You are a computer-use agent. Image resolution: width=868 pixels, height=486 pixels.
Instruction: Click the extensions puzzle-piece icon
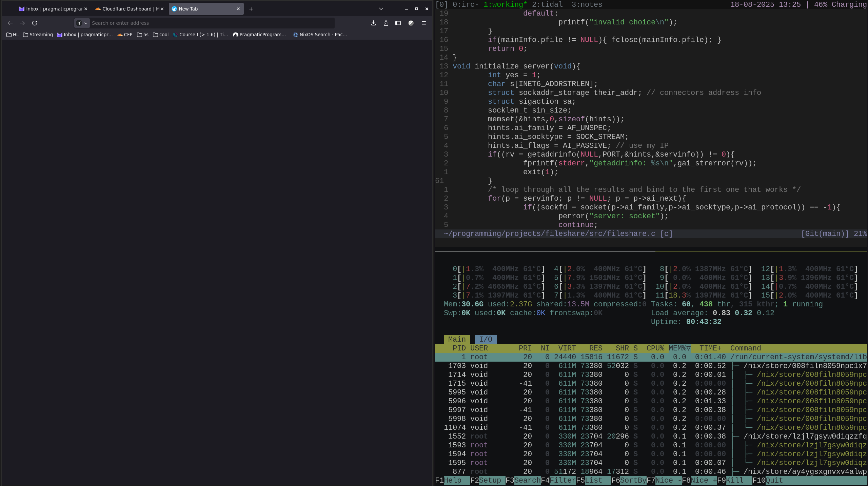386,23
